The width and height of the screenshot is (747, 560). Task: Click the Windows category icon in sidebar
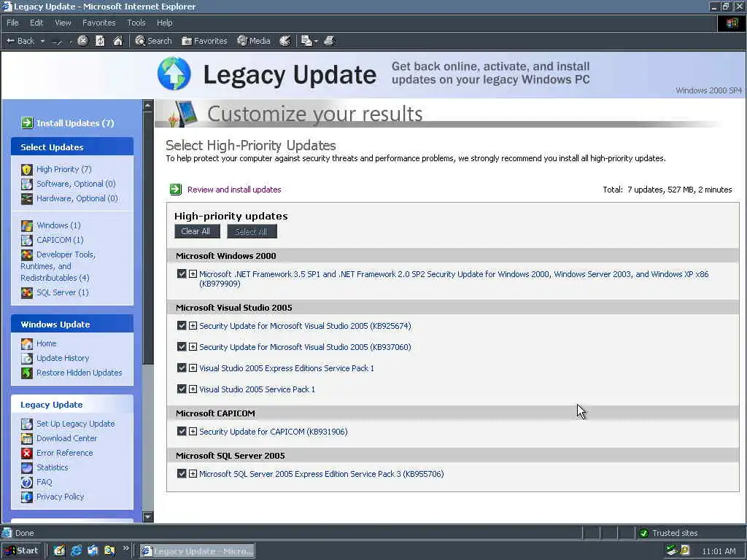[x=27, y=225]
